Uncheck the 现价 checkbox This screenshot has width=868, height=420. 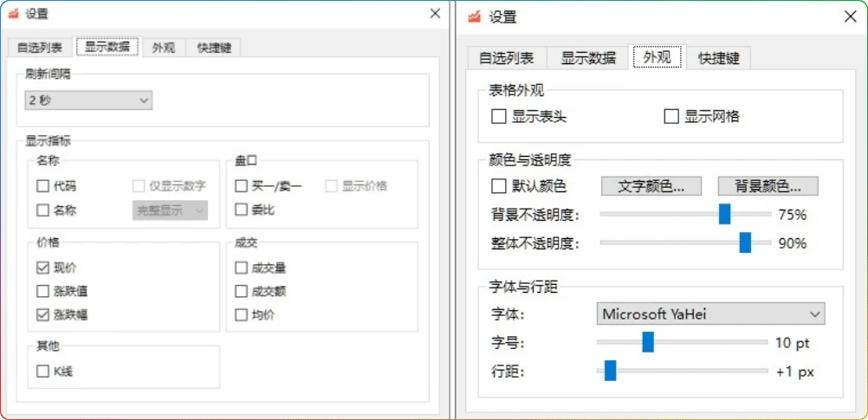[42, 268]
